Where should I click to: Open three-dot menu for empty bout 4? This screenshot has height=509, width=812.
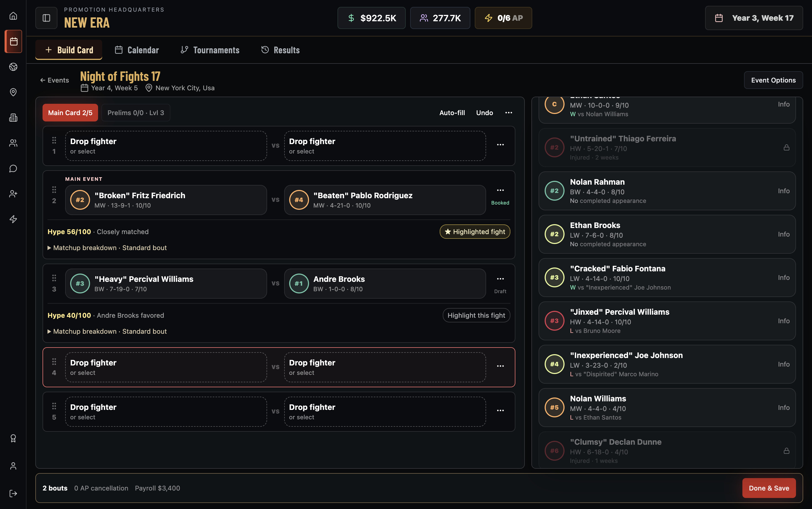(x=500, y=366)
